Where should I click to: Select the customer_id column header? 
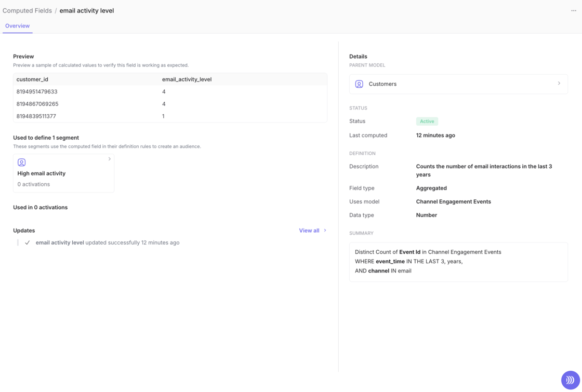[x=32, y=79]
